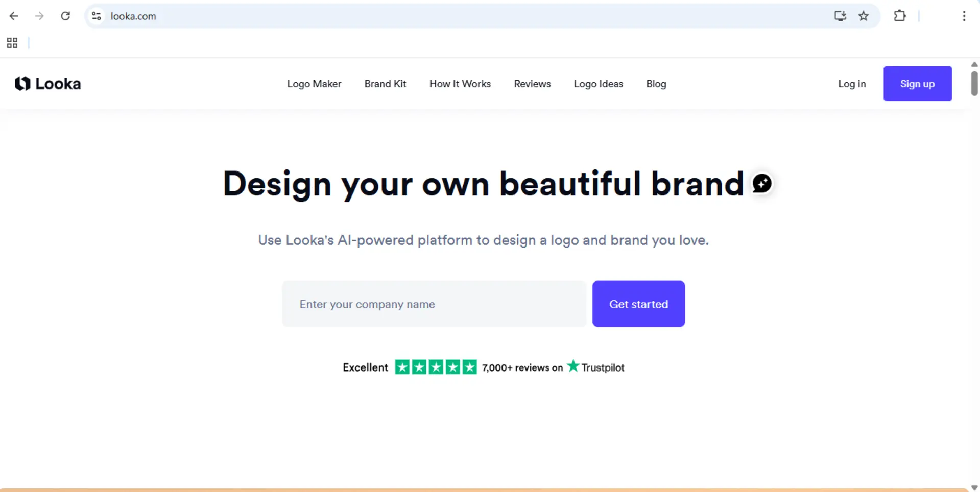
Task: Click inside the company name field
Action: (x=434, y=304)
